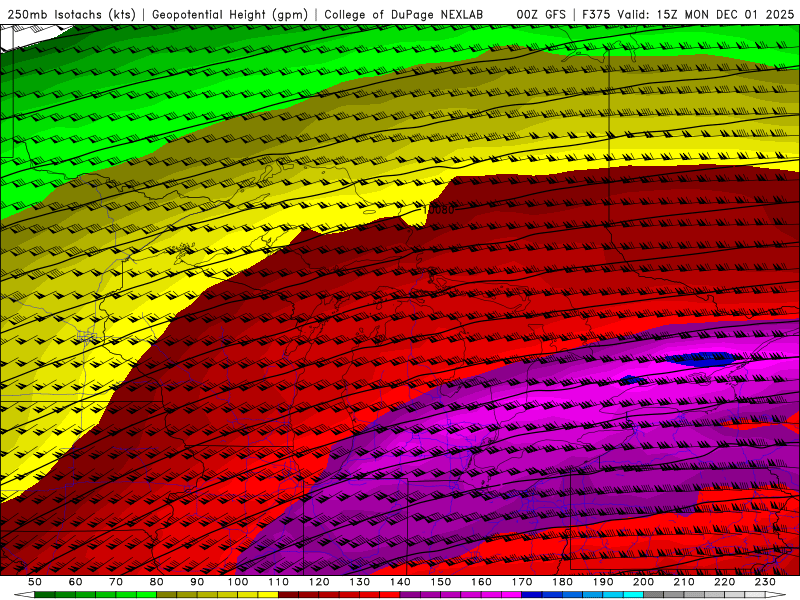Click the right arrow end of the color bar
Image resolution: width=800 pixels, height=600 pixels.
click(x=776, y=595)
